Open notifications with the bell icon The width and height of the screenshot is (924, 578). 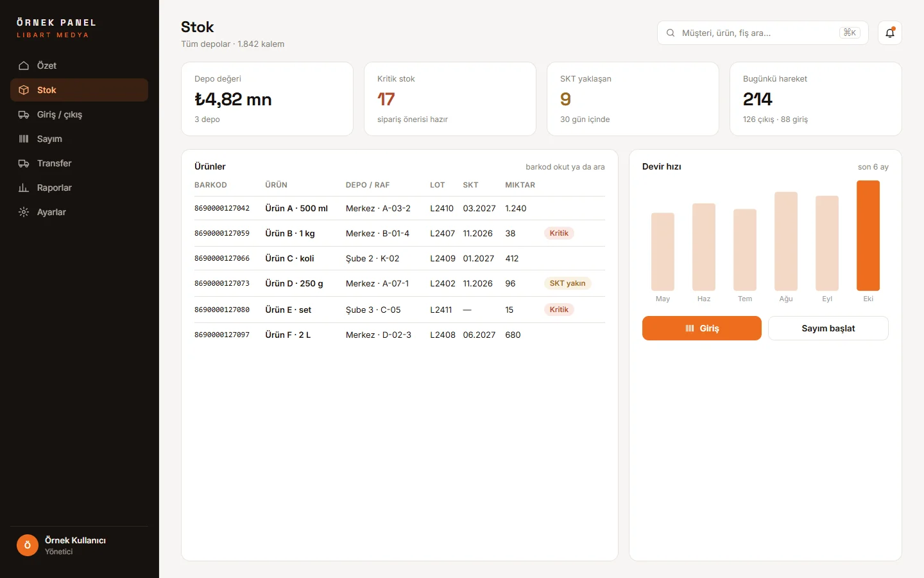890,33
